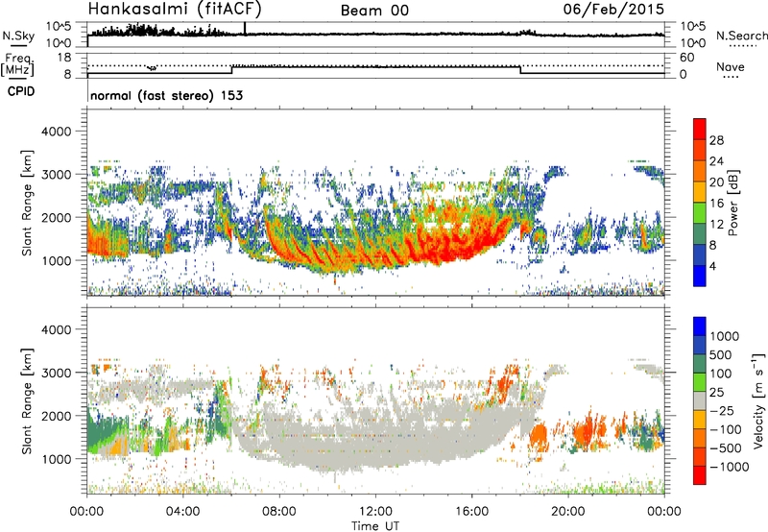
Task: Click the 'Freq. [MHz]' axis label
Action: 17,65
